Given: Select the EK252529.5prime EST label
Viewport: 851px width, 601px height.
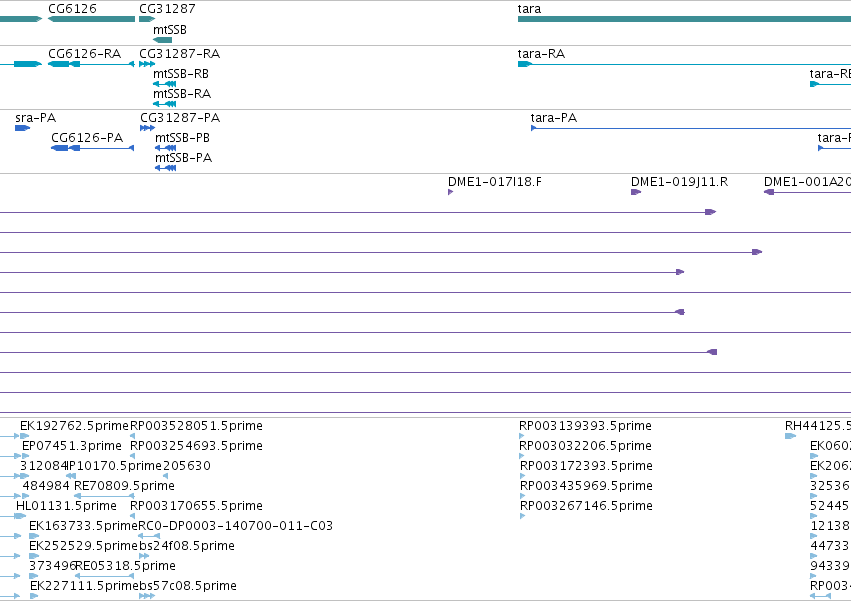Looking at the screenshot, I should (83, 546).
